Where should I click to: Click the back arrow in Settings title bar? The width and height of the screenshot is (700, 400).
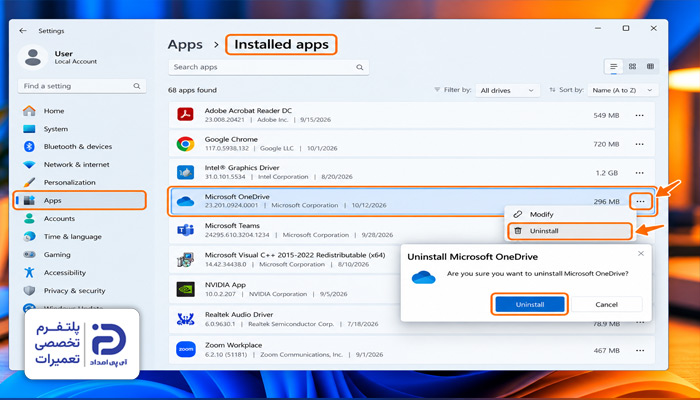(23, 31)
